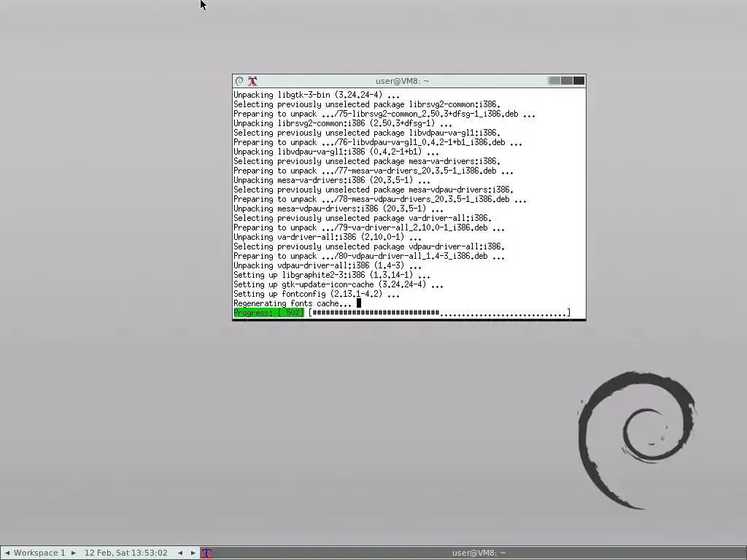Click the hash-mark progress bar
The image size is (747, 560).
[x=439, y=313]
